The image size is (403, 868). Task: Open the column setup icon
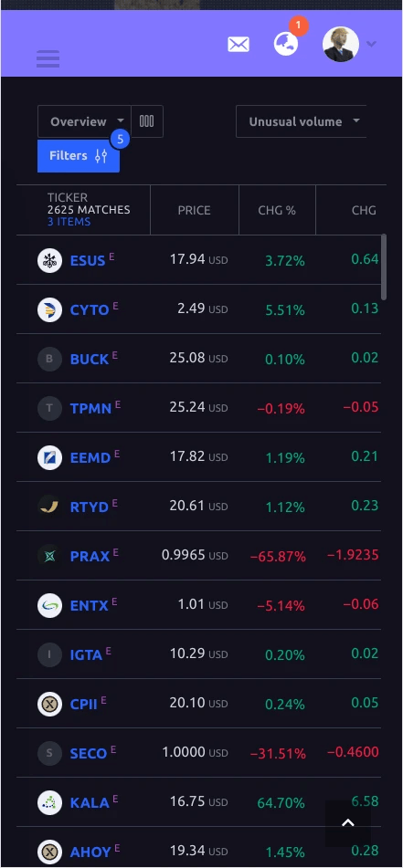click(x=147, y=121)
